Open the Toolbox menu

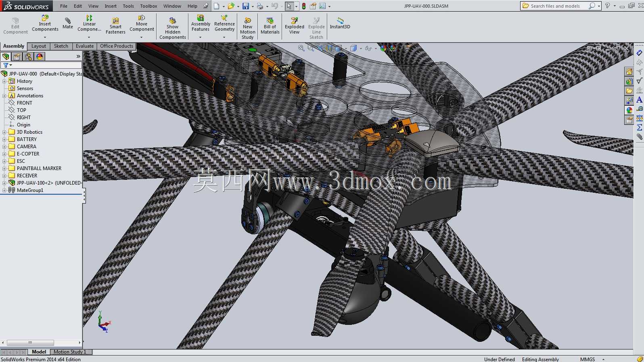point(148,6)
